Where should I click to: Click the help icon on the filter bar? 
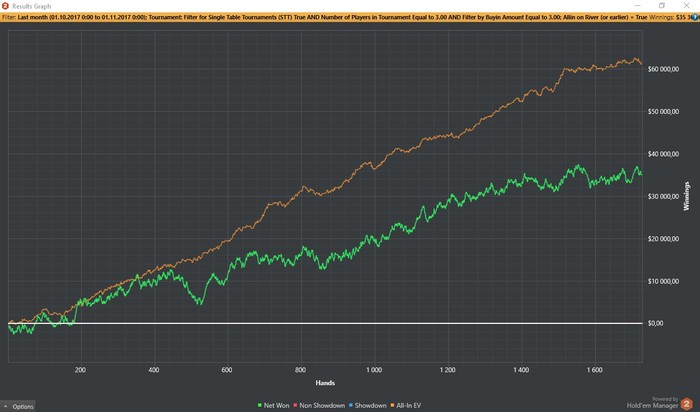(x=696, y=17)
